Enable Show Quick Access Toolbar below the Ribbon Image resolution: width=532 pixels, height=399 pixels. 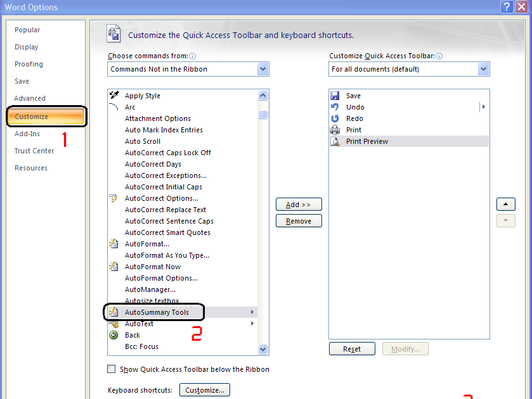pos(112,369)
